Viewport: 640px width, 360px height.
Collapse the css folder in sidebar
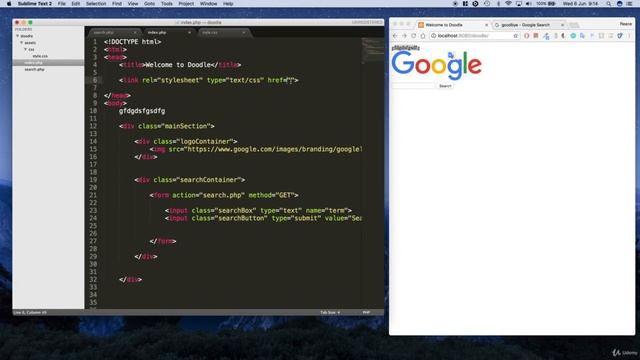[x=25, y=49]
